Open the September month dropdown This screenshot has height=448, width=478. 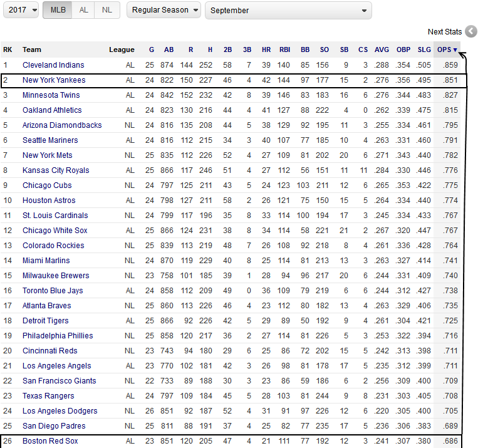pyautogui.click(x=288, y=11)
